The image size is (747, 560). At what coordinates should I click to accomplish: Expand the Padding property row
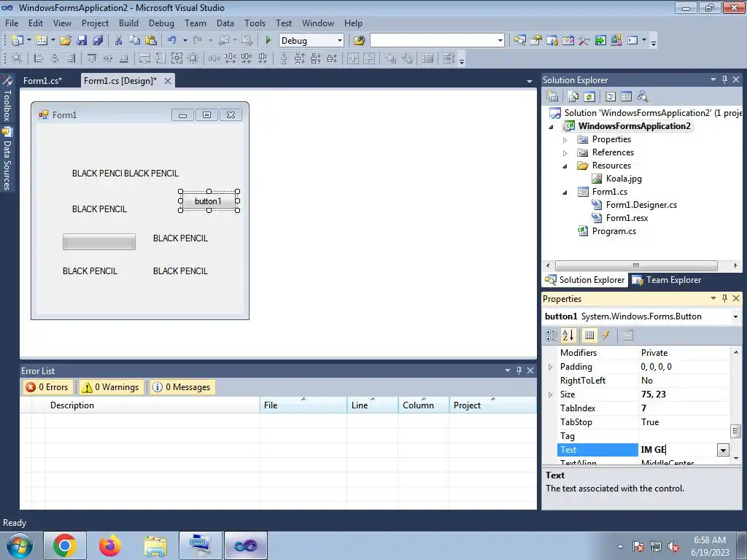(551, 367)
